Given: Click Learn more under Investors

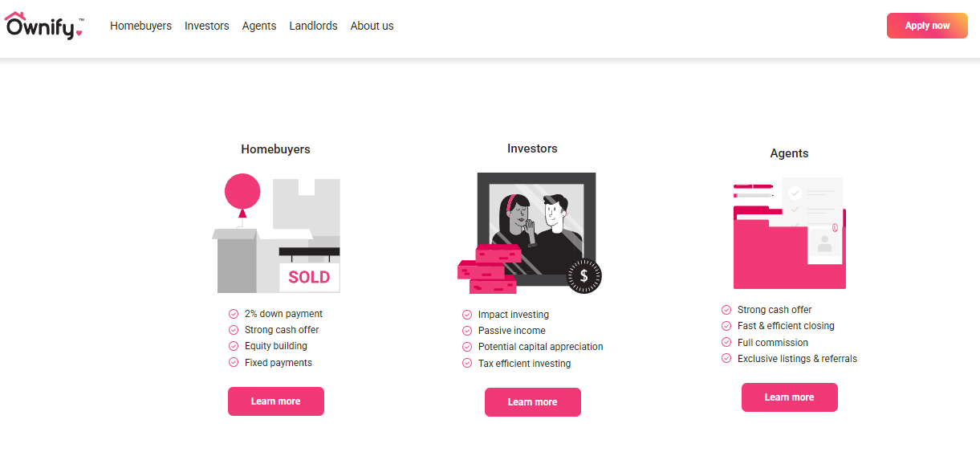Looking at the screenshot, I should [x=532, y=402].
